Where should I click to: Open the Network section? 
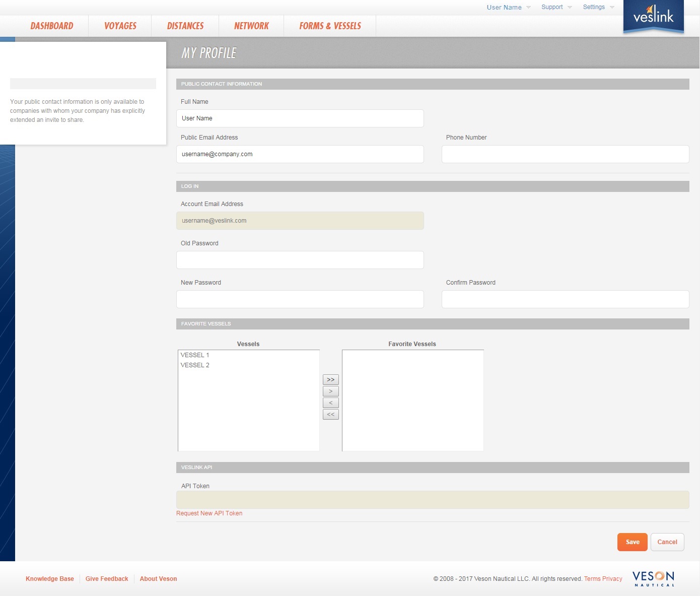[251, 26]
